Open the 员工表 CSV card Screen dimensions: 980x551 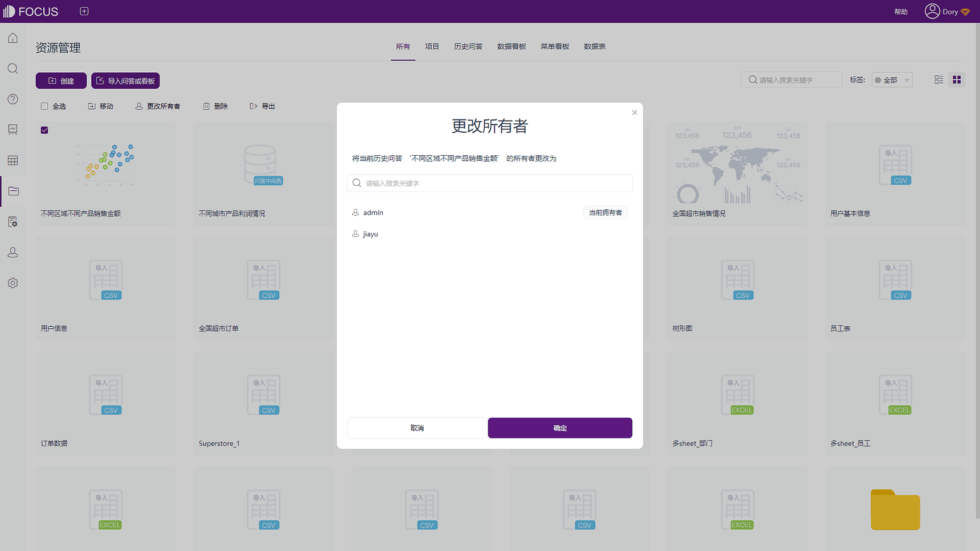(x=895, y=289)
